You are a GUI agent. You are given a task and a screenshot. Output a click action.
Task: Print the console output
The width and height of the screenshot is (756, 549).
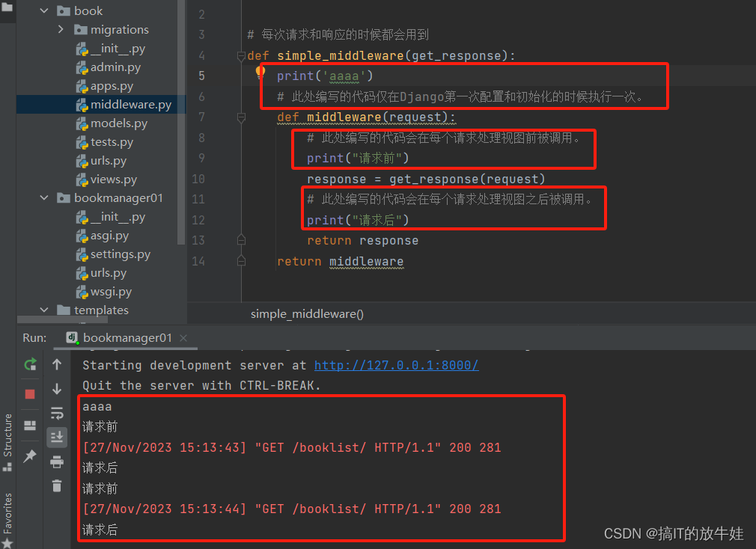coord(57,462)
